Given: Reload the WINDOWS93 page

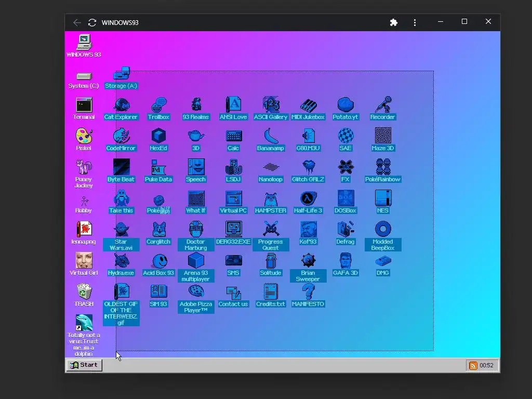Looking at the screenshot, I should [x=92, y=22].
